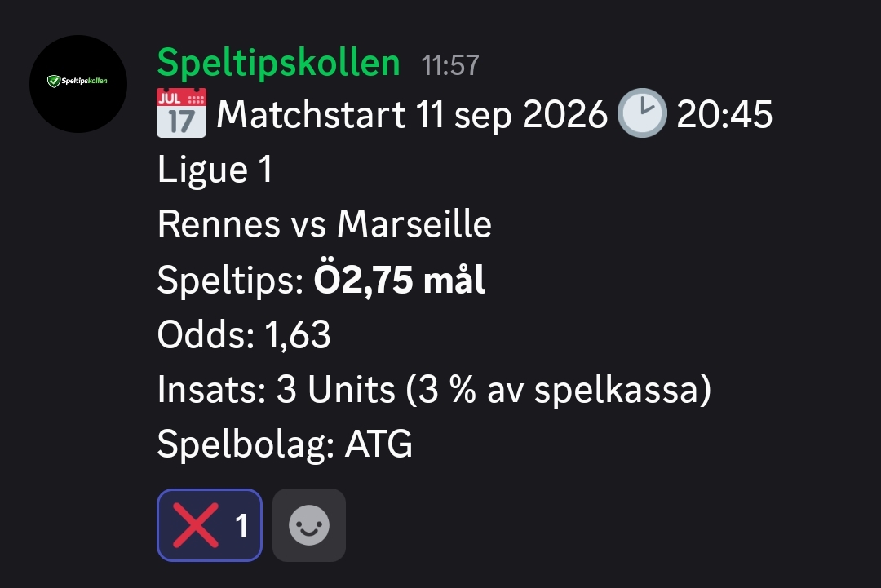Click the spelkassa percentage in parentheses

point(559,390)
